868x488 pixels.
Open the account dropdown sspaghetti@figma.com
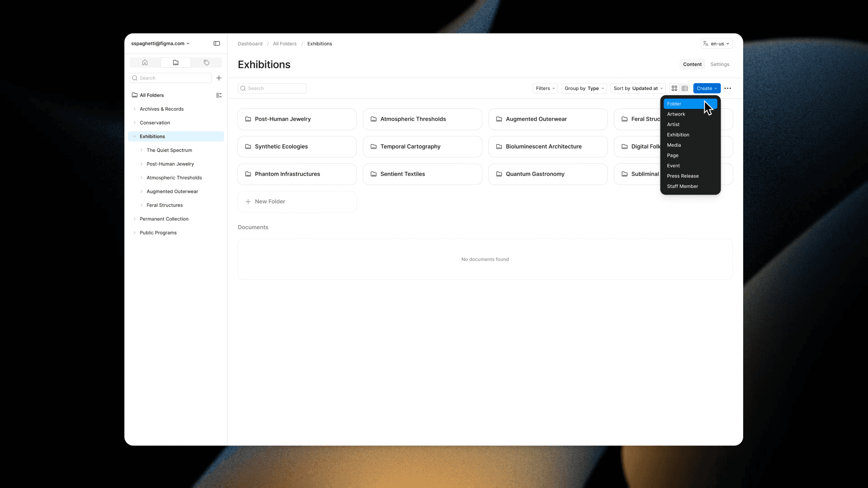[x=160, y=44]
